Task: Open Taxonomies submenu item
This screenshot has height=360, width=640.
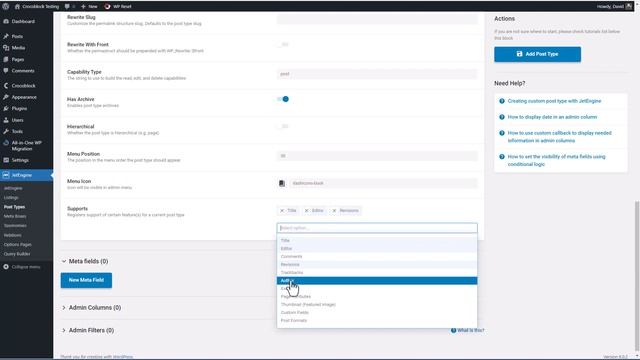Action: click(15, 226)
